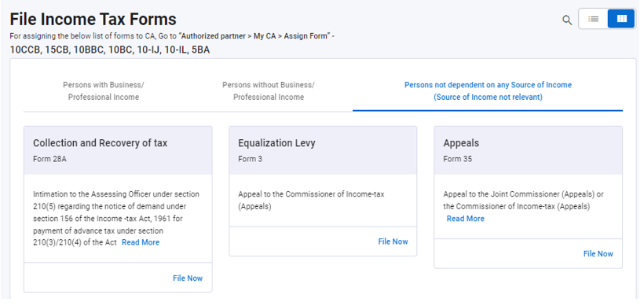Click the Equalization Levy description text
Viewport: 644px width, 306px height.
tap(311, 200)
